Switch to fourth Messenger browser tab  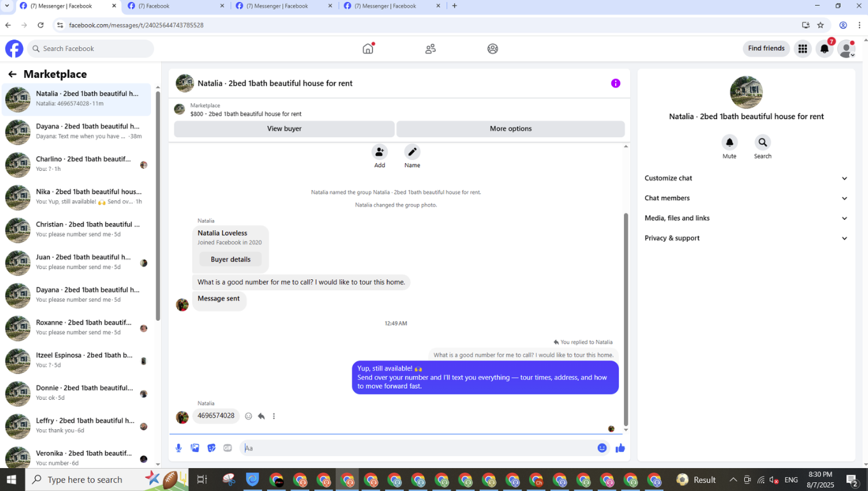[393, 6]
